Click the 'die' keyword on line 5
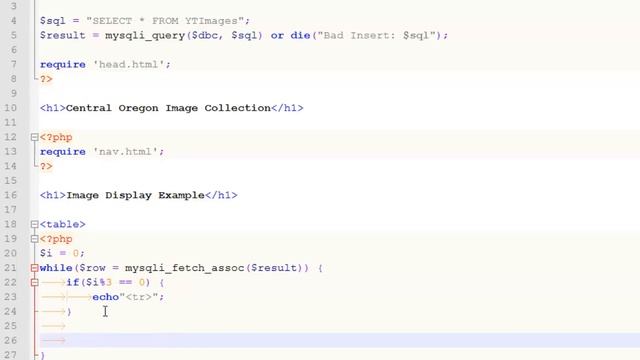 pyautogui.click(x=300, y=36)
